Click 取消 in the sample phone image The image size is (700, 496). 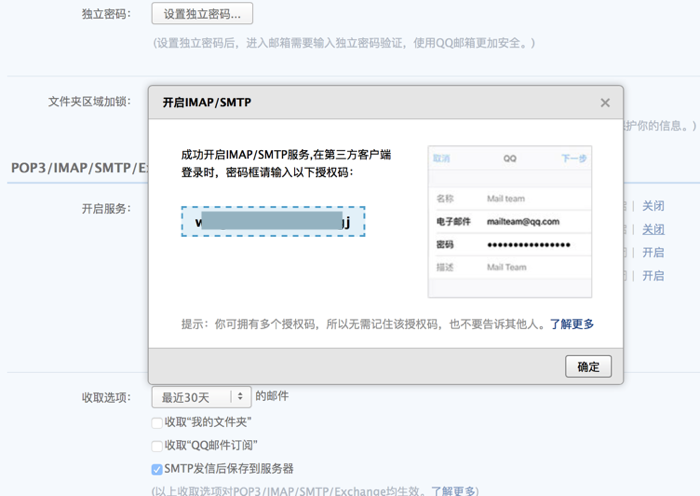[x=442, y=158]
